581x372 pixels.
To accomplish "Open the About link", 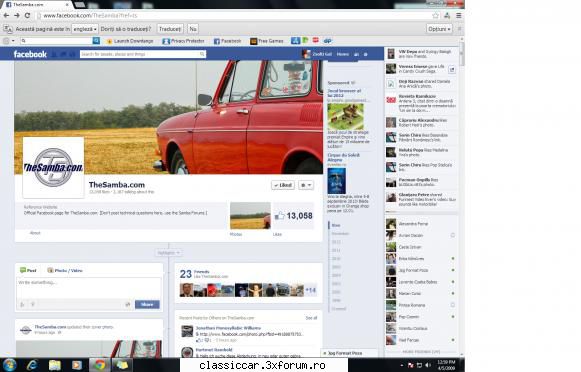I will pyautogui.click(x=35, y=233).
